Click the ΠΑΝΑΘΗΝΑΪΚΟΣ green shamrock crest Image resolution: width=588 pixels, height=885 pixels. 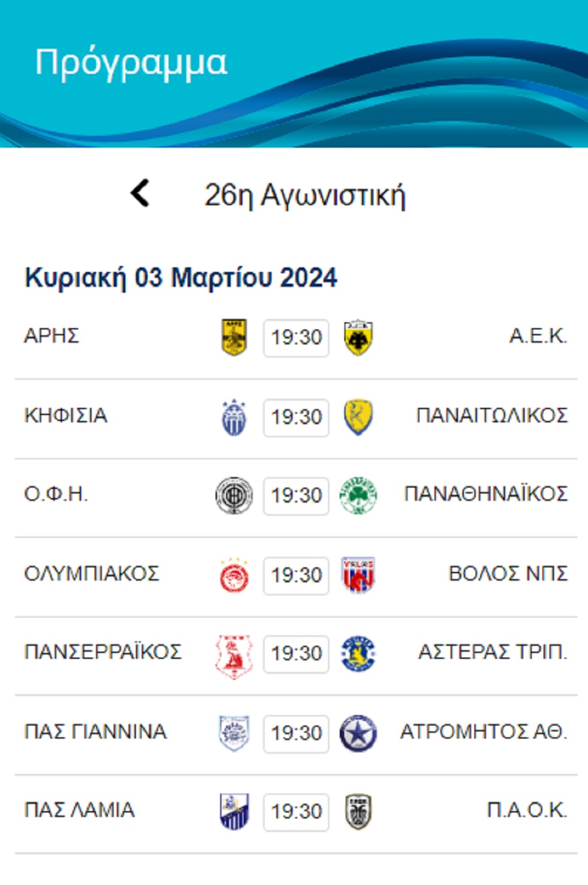(x=358, y=495)
